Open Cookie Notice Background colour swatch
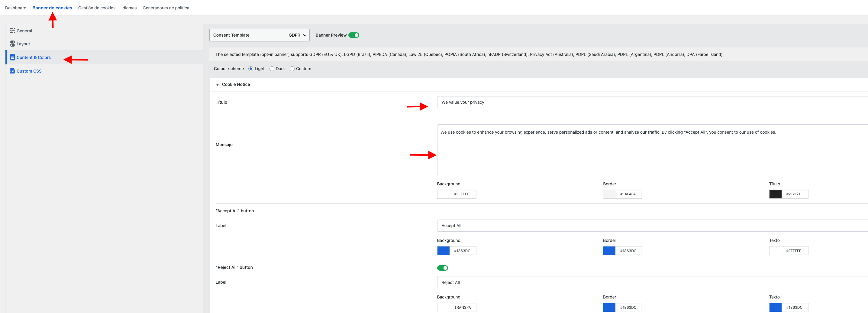The width and height of the screenshot is (868, 313). pos(444,194)
